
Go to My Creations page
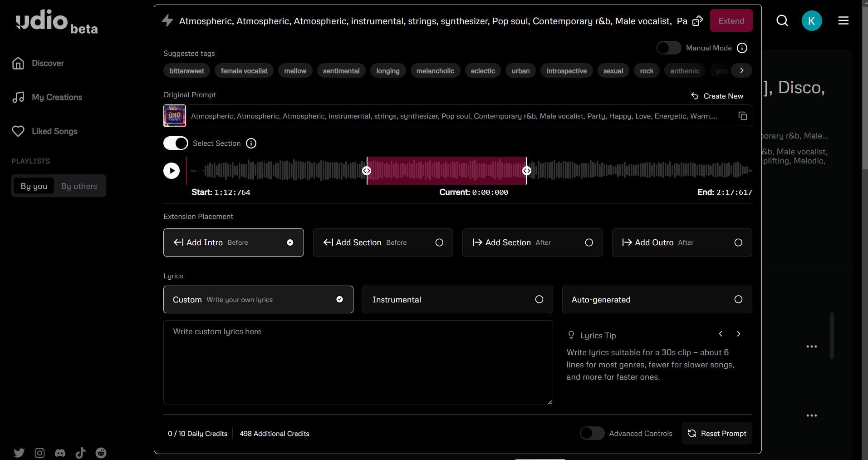coord(57,97)
